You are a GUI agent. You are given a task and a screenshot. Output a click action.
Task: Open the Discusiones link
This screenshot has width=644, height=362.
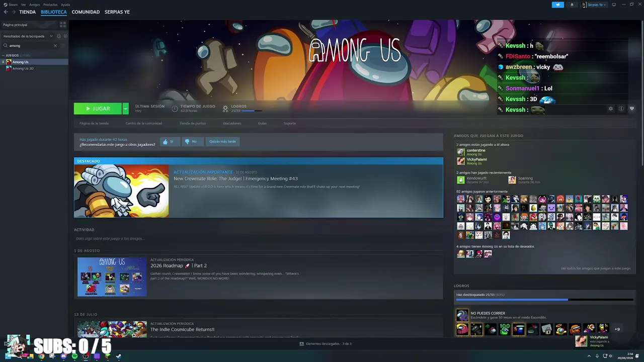(x=232, y=123)
